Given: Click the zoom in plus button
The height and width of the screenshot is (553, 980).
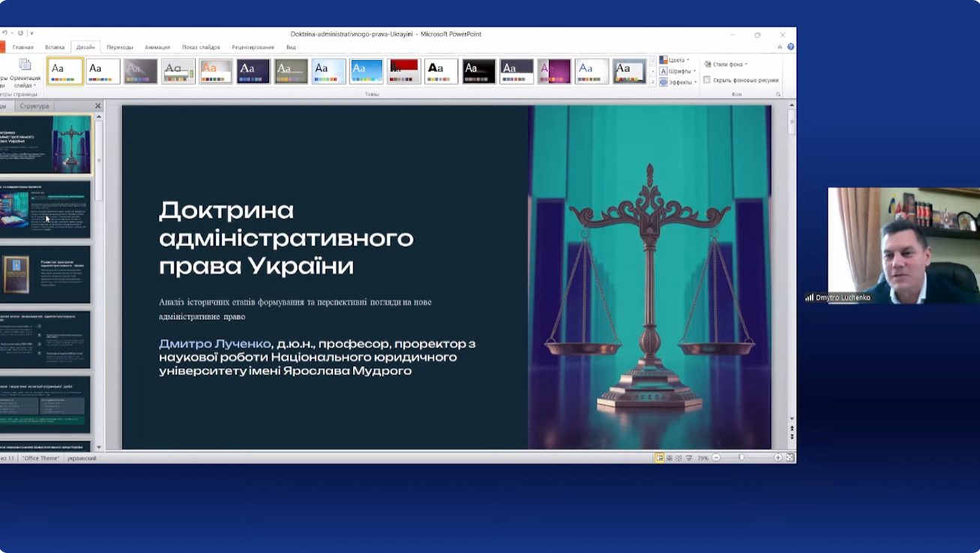Looking at the screenshot, I should click(778, 458).
